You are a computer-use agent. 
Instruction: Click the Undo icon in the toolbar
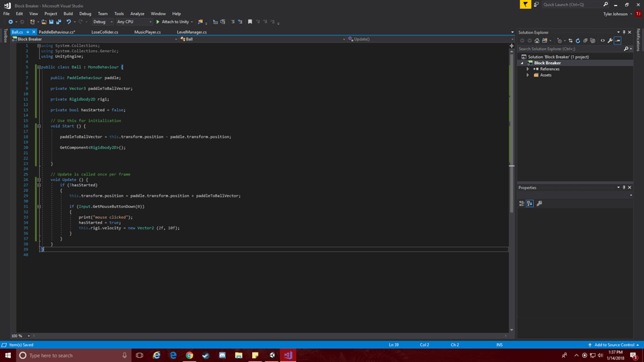69,21
